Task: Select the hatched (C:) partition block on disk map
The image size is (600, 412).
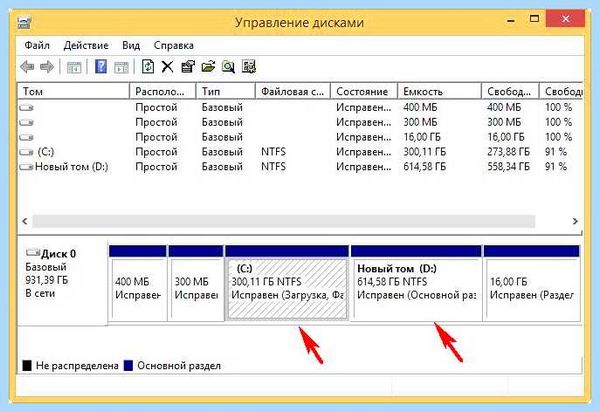Action: coord(287,283)
